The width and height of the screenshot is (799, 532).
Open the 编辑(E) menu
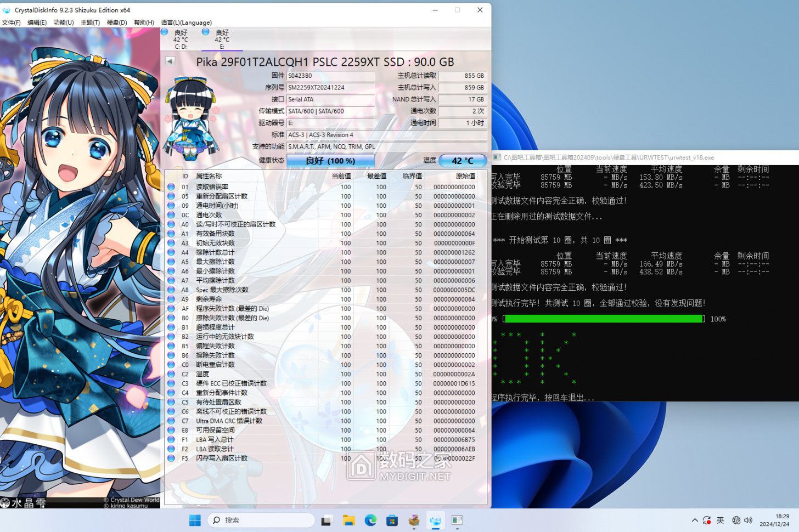point(37,22)
